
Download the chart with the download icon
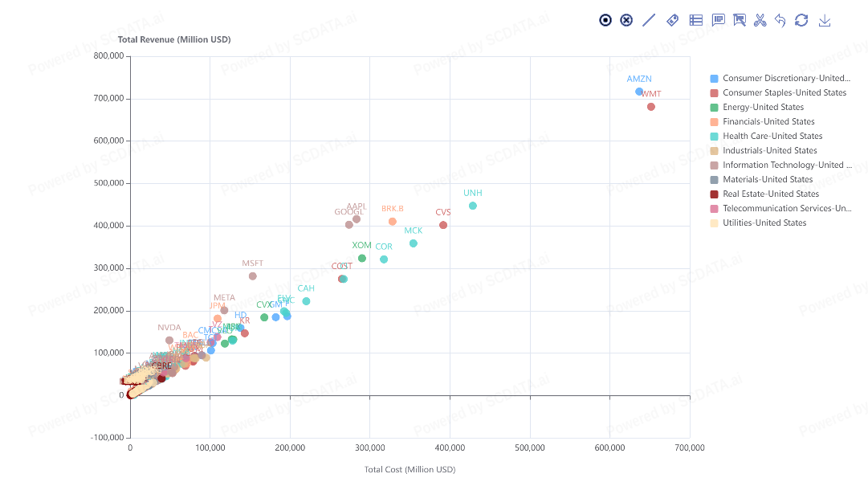pos(825,20)
